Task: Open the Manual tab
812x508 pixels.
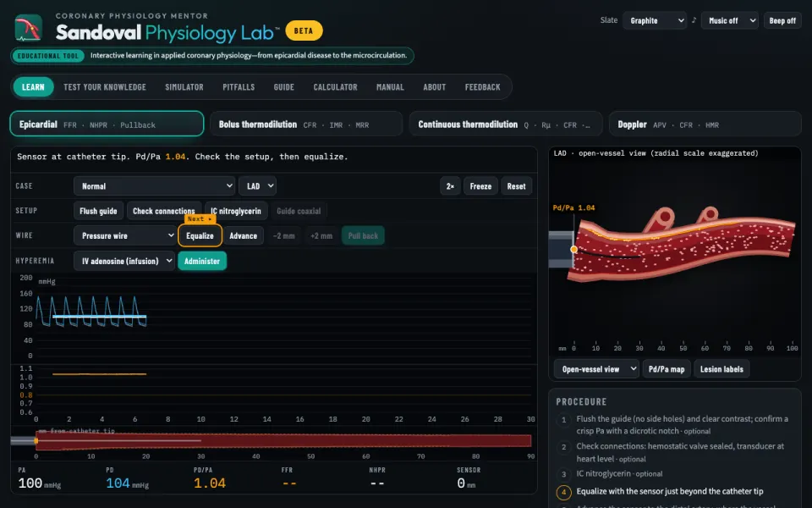Action: [390, 87]
